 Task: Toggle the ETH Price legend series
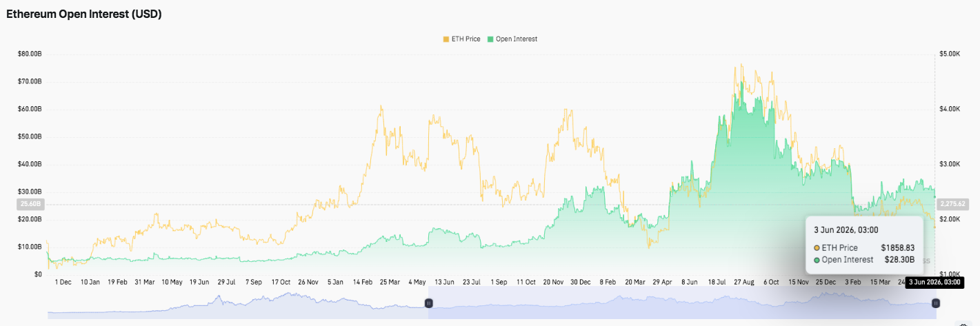tap(461, 39)
